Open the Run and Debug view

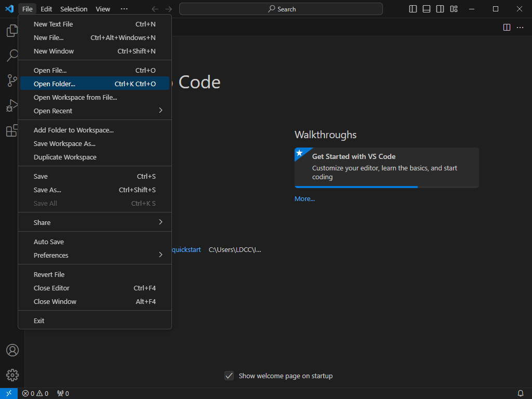(x=12, y=105)
